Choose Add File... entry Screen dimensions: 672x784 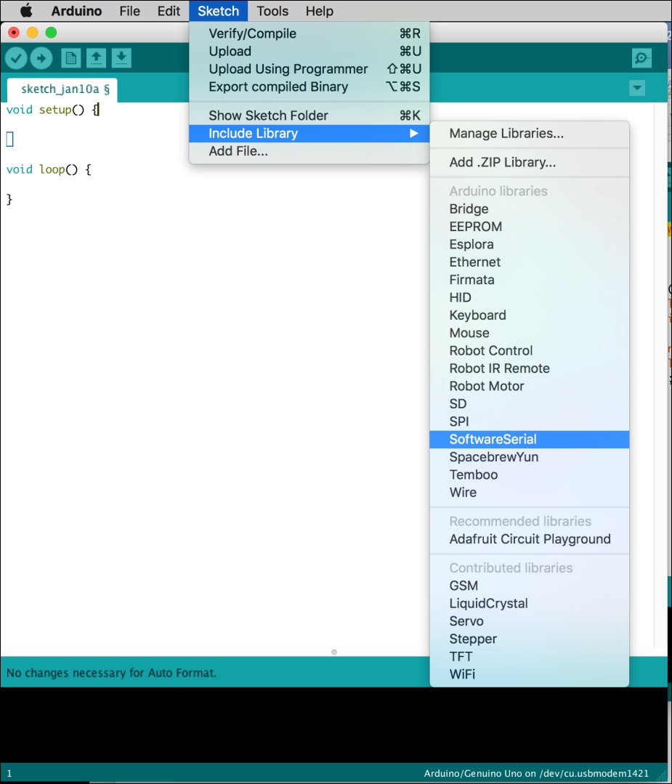click(309, 151)
